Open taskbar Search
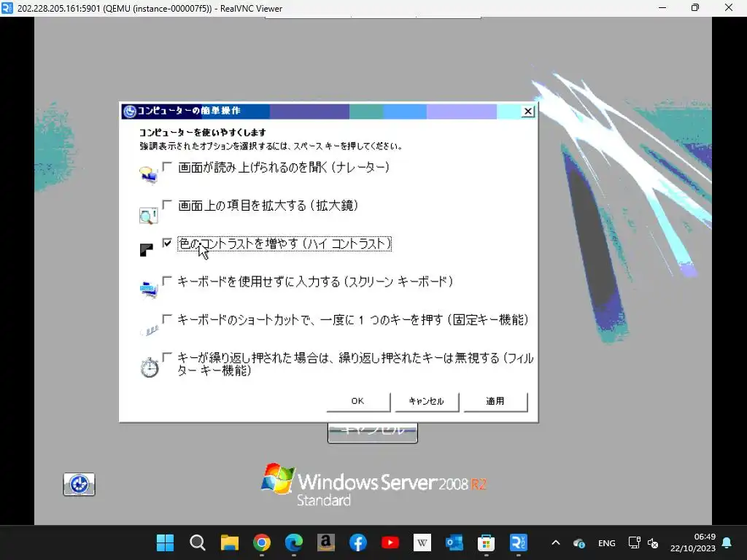Screen dimensions: 747x560 [x=197, y=542]
